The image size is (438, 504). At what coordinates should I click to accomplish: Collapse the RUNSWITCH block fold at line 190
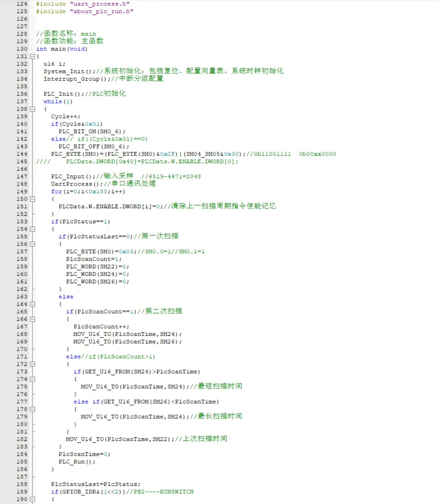point(32,499)
